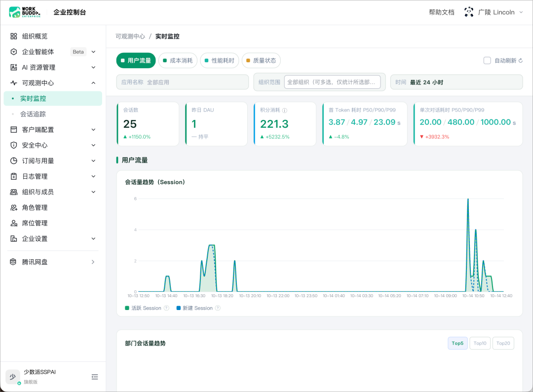Enable the 自动刷新 checkbox
Screen dimensions: 533x392
487,61
